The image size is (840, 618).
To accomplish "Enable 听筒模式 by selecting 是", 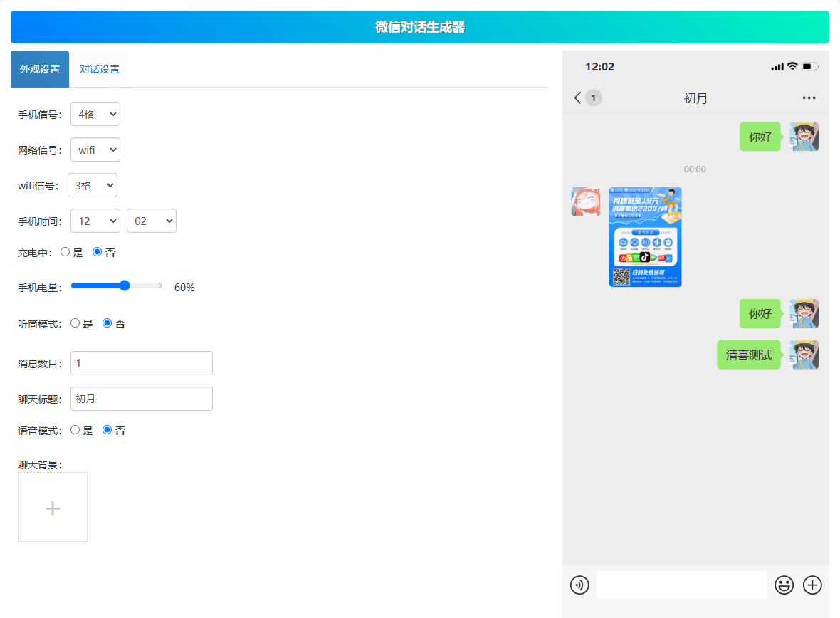I will click(75, 323).
